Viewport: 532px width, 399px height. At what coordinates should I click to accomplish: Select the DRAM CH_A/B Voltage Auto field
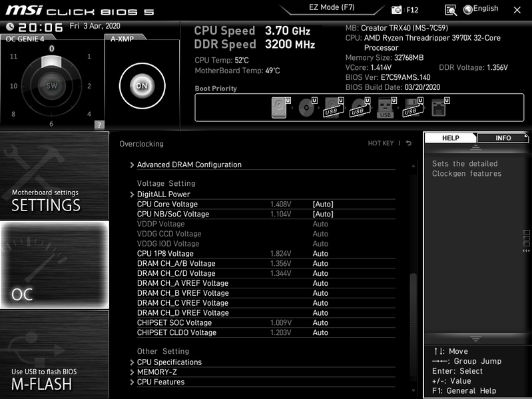[x=320, y=263]
